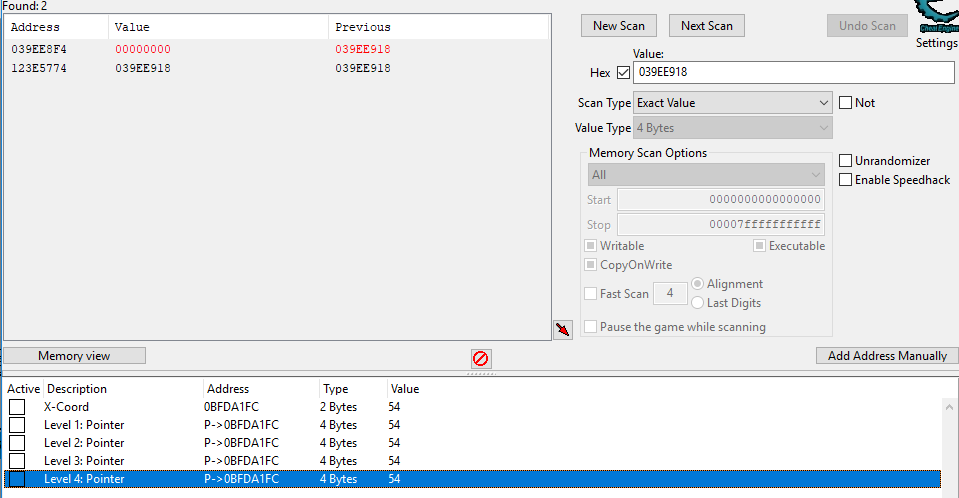The height and width of the screenshot is (498, 959).
Task: Click Add Address Manually button
Action: pos(887,356)
